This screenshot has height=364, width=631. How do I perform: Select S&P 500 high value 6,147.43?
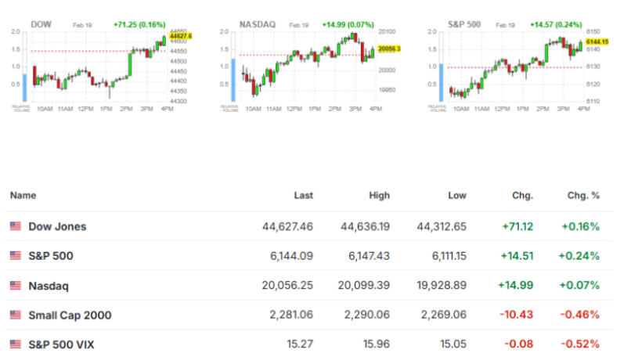pos(369,256)
